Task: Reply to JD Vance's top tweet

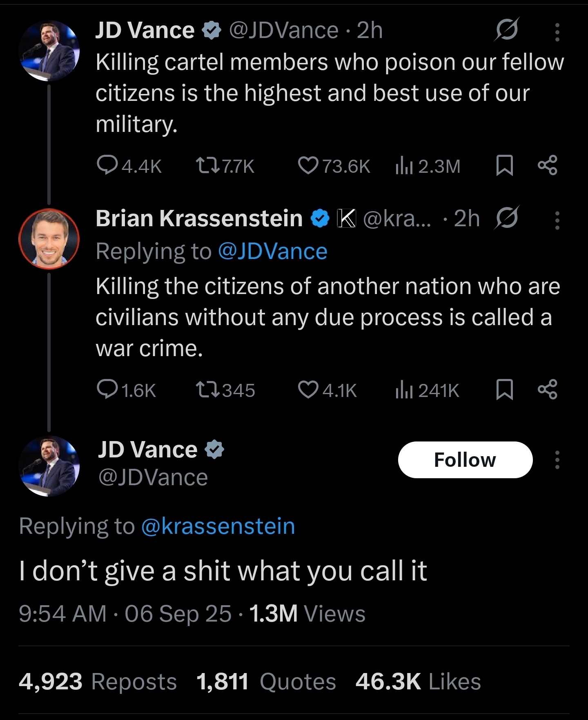Action: (107, 165)
